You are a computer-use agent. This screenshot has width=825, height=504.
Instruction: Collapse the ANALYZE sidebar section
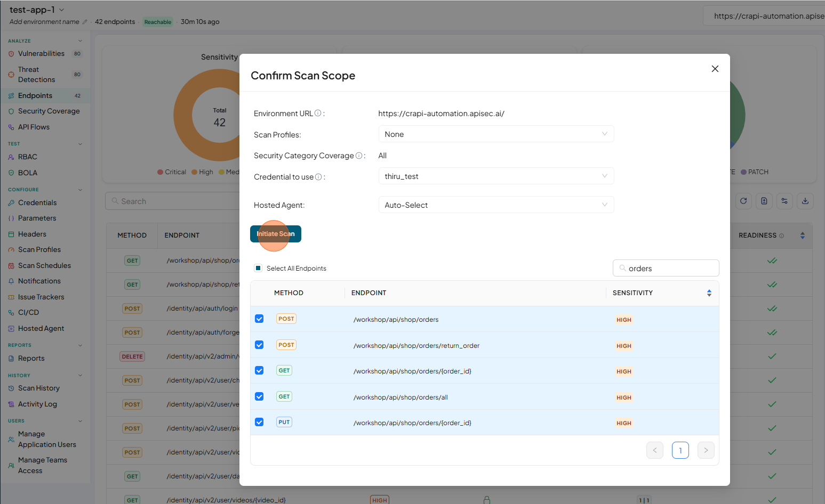pyautogui.click(x=81, y=41)
